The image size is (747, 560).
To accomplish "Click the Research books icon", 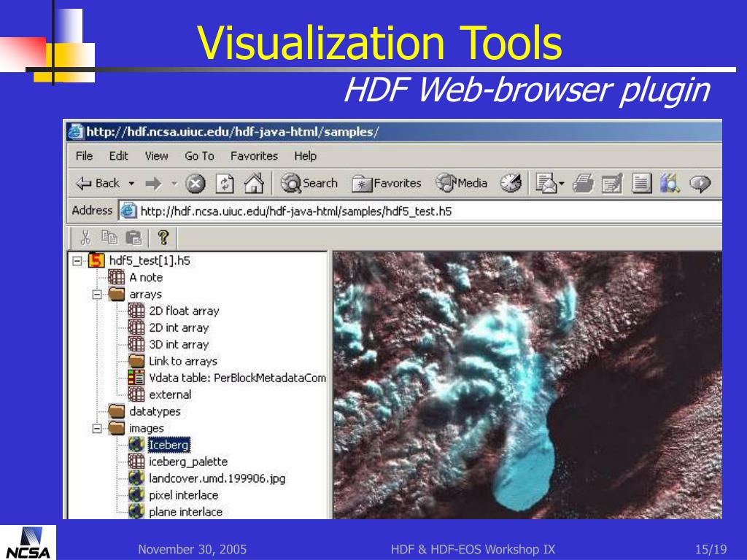I will 670,183.
